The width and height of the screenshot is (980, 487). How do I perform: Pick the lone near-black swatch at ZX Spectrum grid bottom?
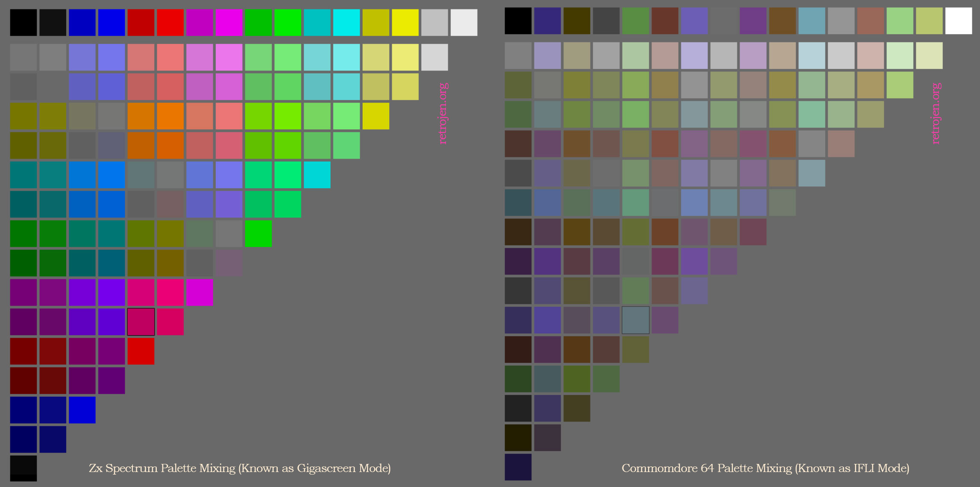click(x=23, y=469)
